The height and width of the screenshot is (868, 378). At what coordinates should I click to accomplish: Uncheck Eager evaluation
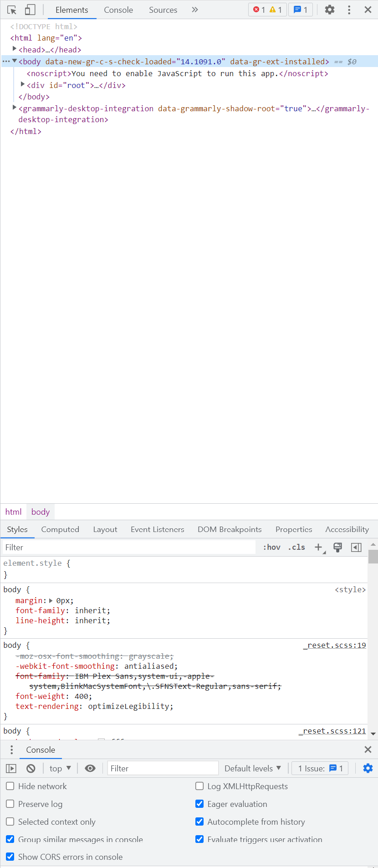pos(199,804)
